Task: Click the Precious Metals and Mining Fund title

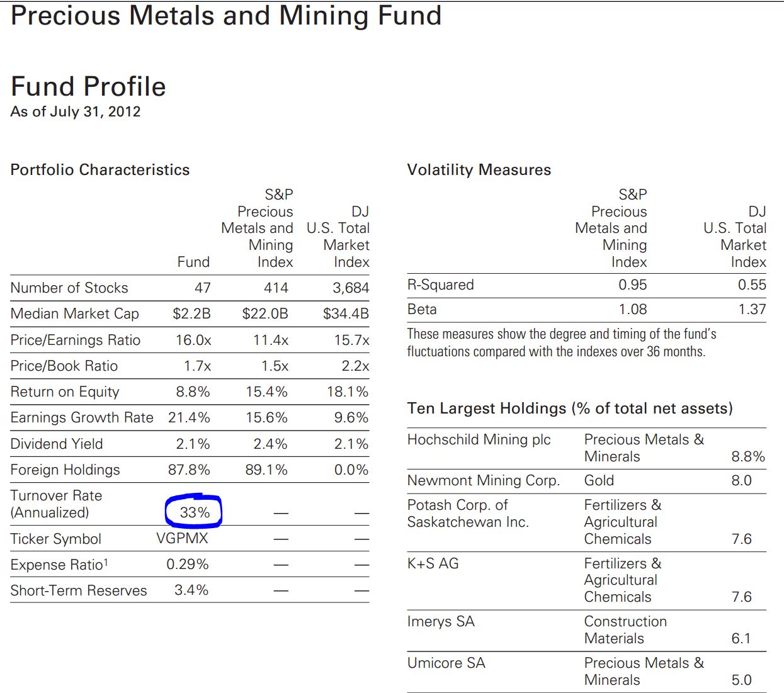Action: click(226, 16)
